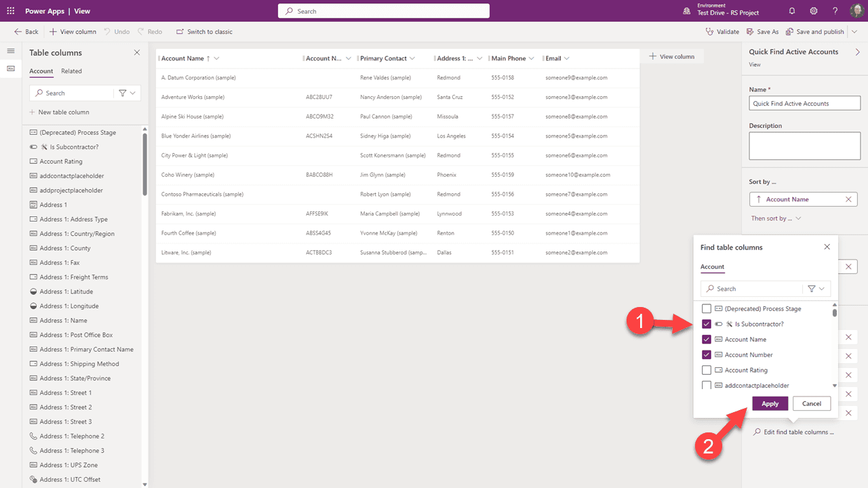
Task: Click Switch to classic in toolbar
Action: (204, 32)
